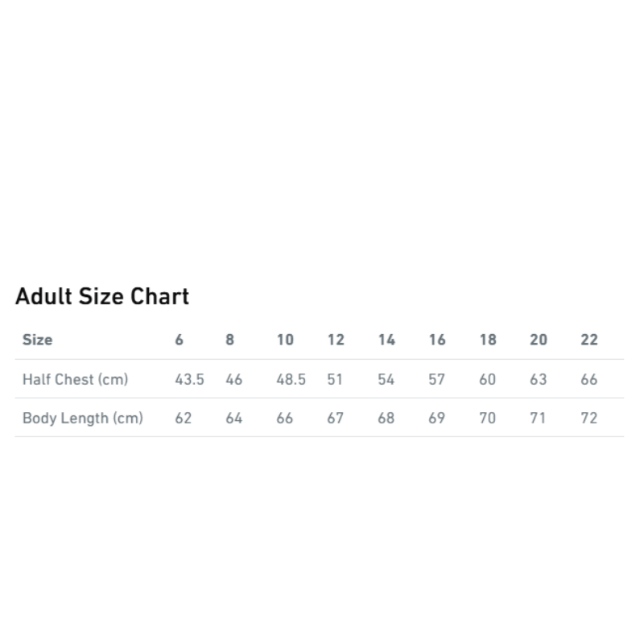This screenshot has height=644, width=644.
Task: Click the Adult Size Chart heading
Action: [x=102, y=296]
